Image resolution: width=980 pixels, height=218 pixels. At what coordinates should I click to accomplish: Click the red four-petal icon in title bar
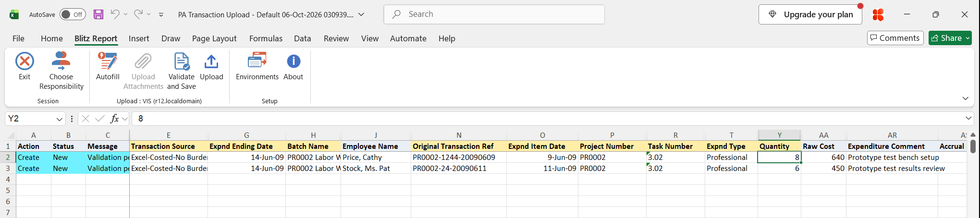(x=878, y=15)
